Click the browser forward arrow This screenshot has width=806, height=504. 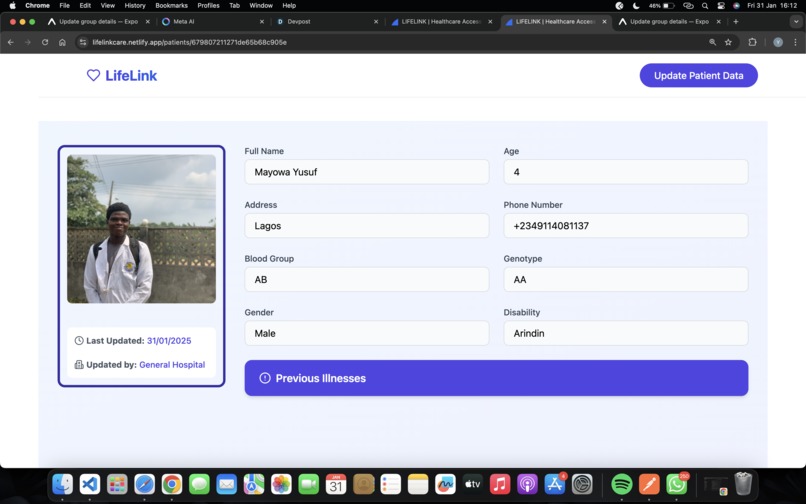point(28,42)
